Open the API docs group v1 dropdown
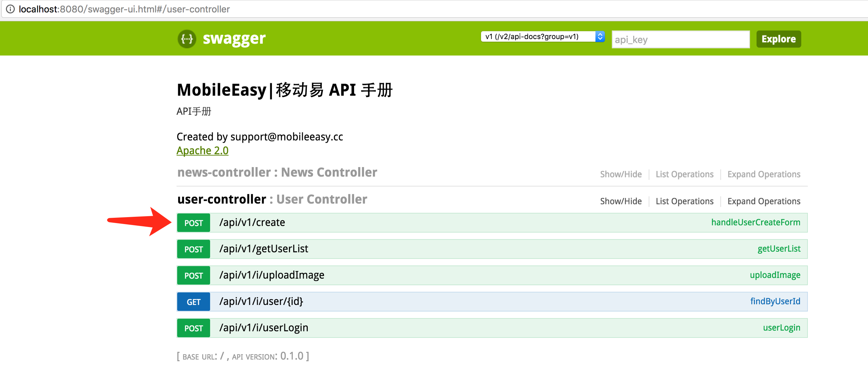The height and width of the screenshot is (377, 868). 542,37
